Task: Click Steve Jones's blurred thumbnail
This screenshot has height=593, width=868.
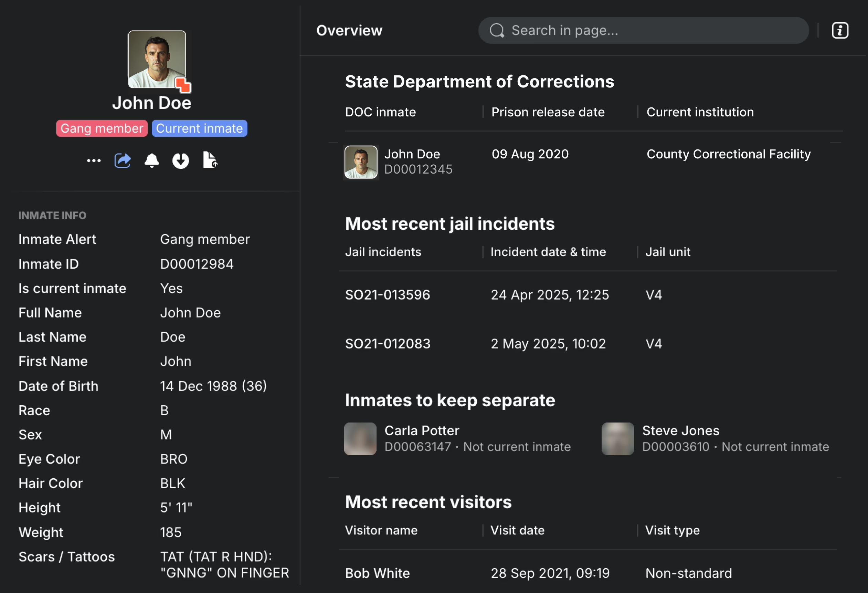Action: tap(617, 439)
